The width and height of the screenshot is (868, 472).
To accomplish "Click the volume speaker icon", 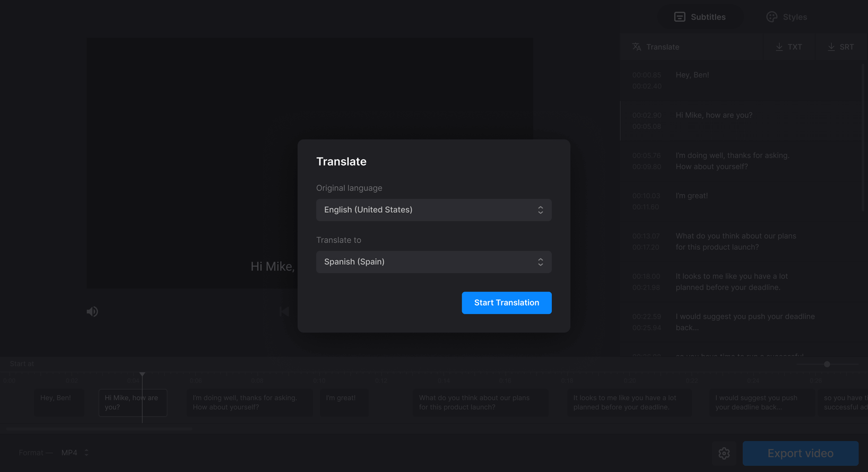I will 92,312.
